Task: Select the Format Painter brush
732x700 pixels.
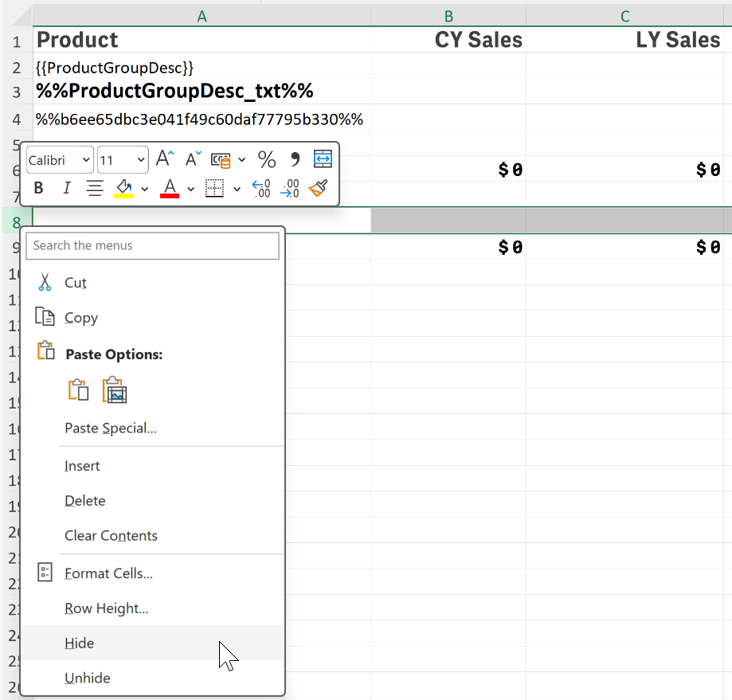Action: coord(319,188)
